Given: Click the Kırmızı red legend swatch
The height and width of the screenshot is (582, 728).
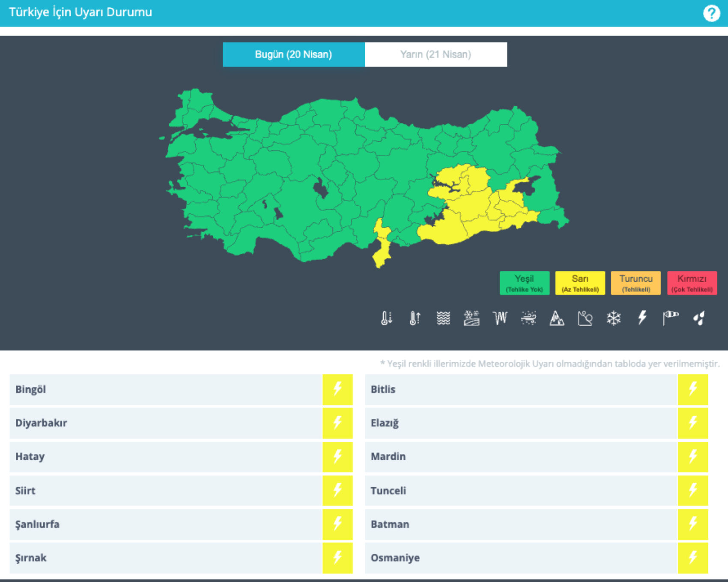Looking at the screenshot, I should (692, 283).
